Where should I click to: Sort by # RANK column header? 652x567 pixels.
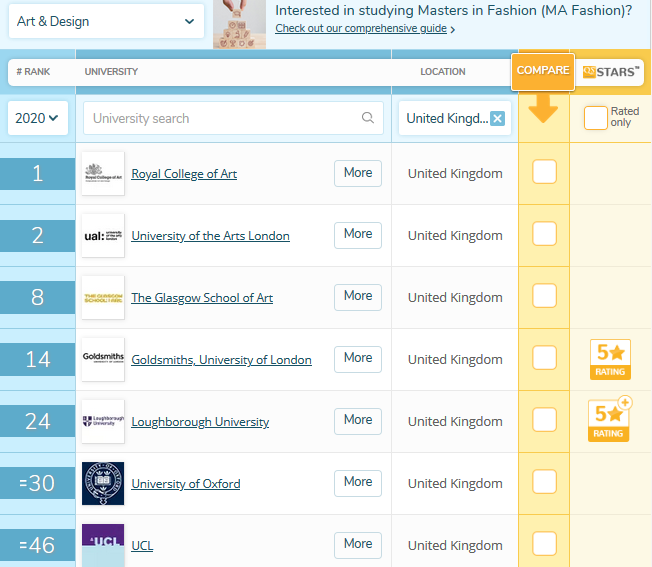tap(33, 71)
